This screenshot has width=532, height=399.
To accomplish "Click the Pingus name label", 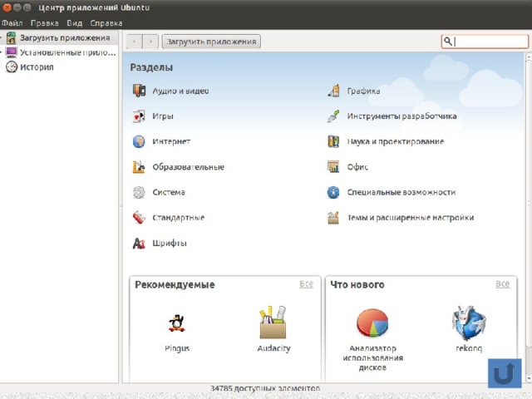I will [x=177, y=348].
